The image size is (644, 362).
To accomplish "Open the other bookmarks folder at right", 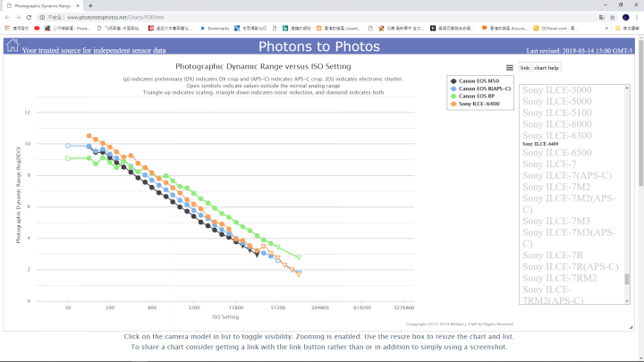I will (x=627, y=29).
